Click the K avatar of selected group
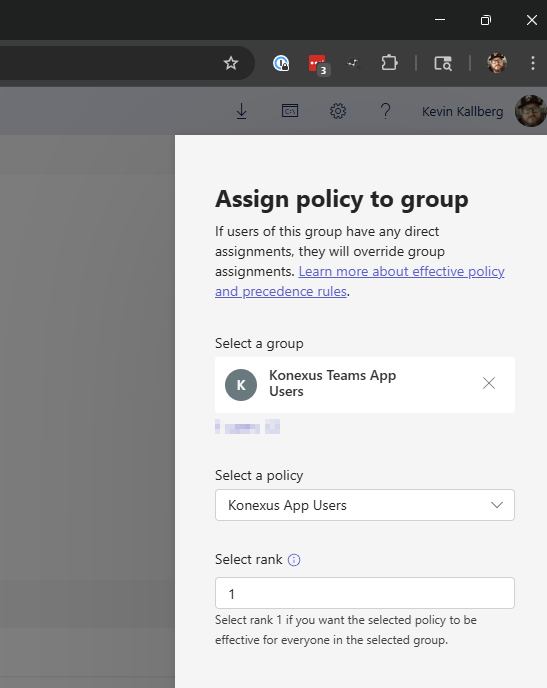547x688 pixels. click(x=241, y=385)
